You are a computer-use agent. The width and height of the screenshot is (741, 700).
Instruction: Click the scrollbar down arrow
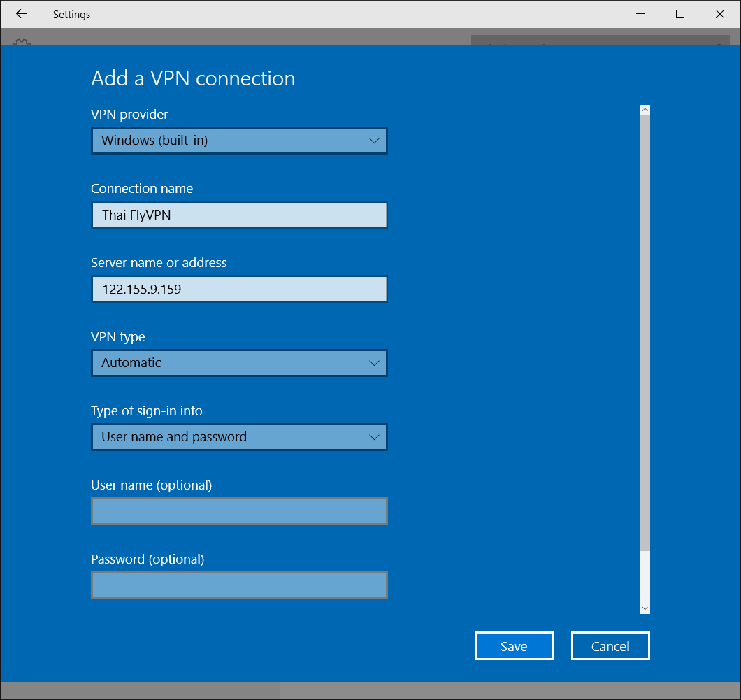point(645,608)
